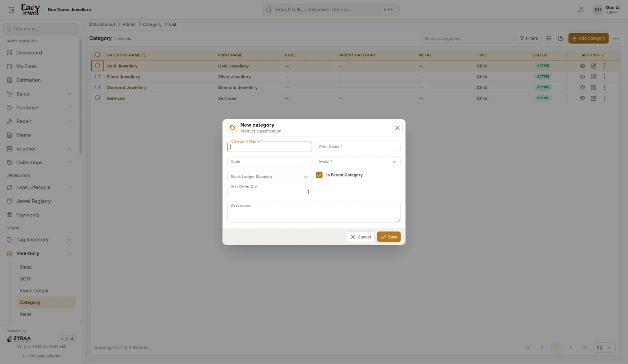This screenshot has height=364, width=628.
Task: Click the Dashboard breadcrumb home link
Action: point(102,24)
